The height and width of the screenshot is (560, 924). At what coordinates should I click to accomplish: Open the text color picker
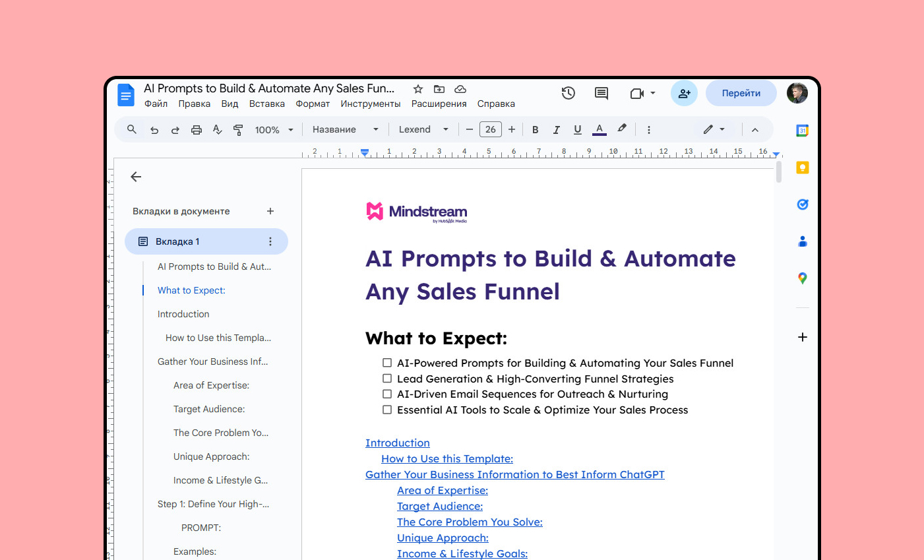(x=599, y=130)
